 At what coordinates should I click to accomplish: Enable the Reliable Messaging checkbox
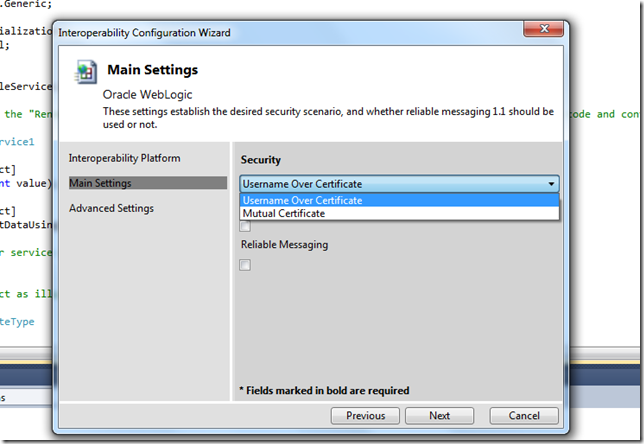[x=245, y=265]
